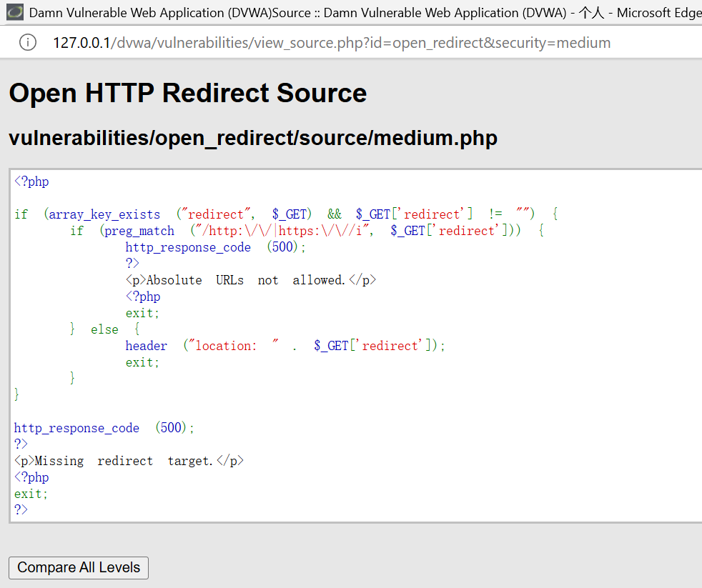Click the http_response_code line near bottom
The image size is (702, 588).
104,428
